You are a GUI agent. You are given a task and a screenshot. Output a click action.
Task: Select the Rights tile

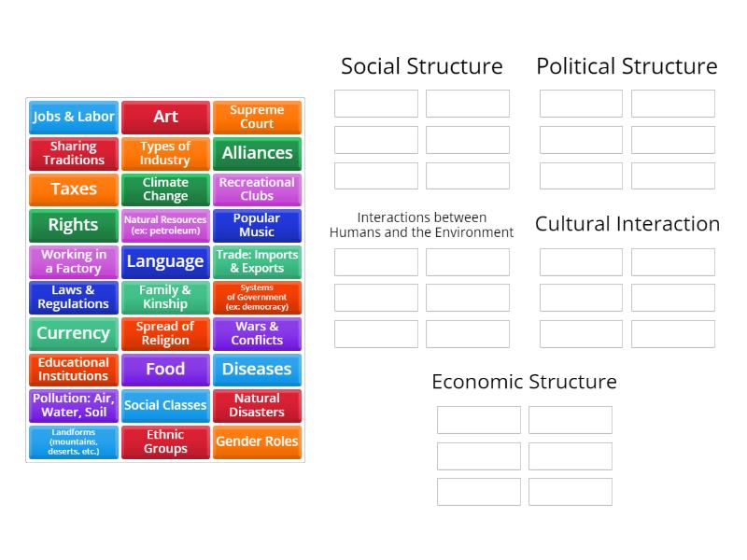[73, 225]
